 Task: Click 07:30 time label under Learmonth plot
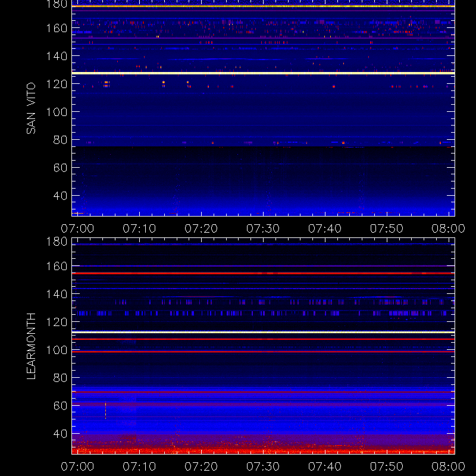tap(263, 466)
